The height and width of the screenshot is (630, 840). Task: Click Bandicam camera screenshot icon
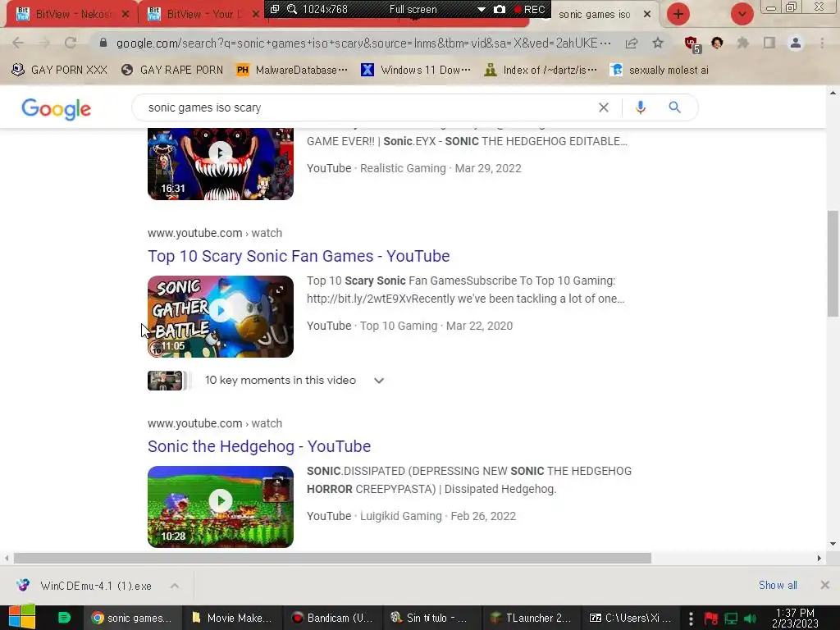pyautogui.click(x=500, y=9)
